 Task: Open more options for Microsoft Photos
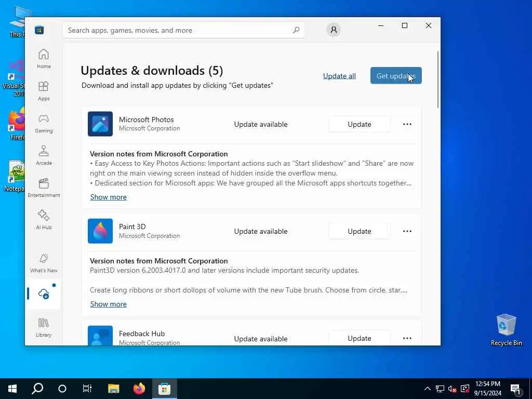coord(407,124)
